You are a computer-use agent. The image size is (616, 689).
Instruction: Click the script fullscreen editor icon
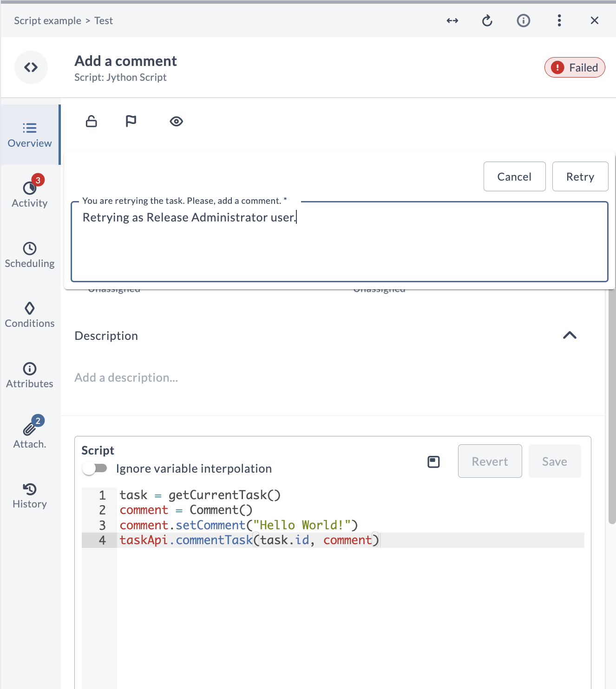[x=433, y=461]
